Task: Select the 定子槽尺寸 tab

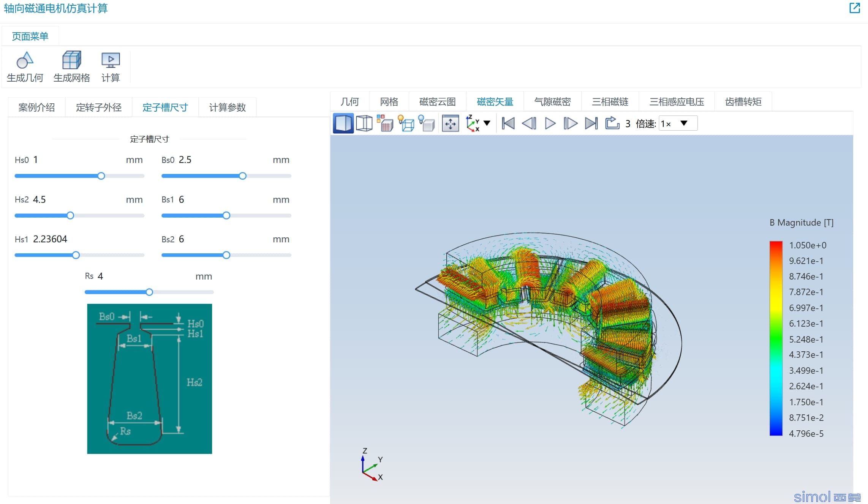Action: pos(165,107)
